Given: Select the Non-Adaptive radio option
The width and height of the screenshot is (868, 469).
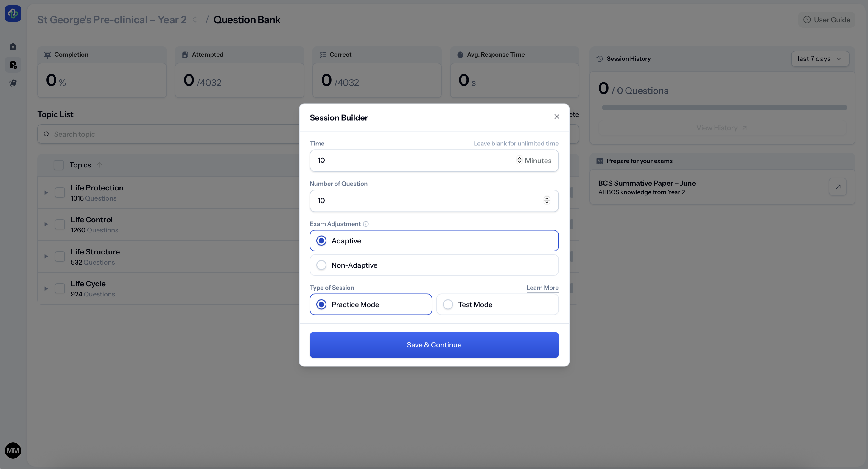Looking at the screenshot, I should click(321, 265).
